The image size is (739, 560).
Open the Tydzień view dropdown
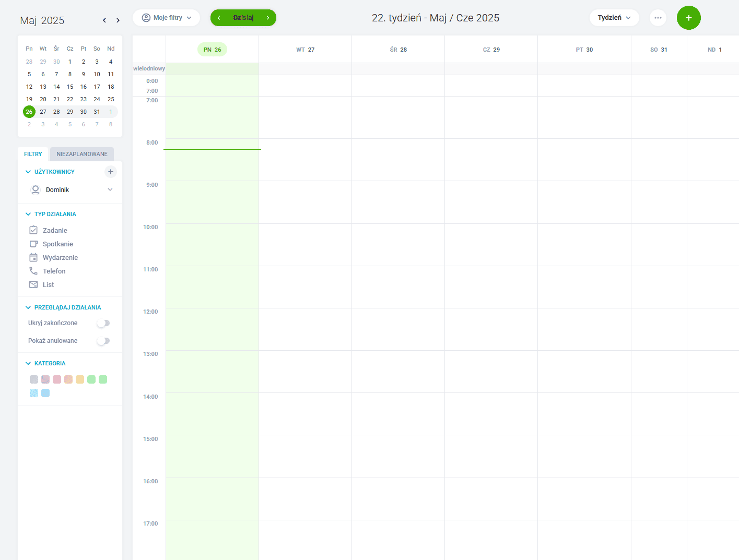pos(614,18)
